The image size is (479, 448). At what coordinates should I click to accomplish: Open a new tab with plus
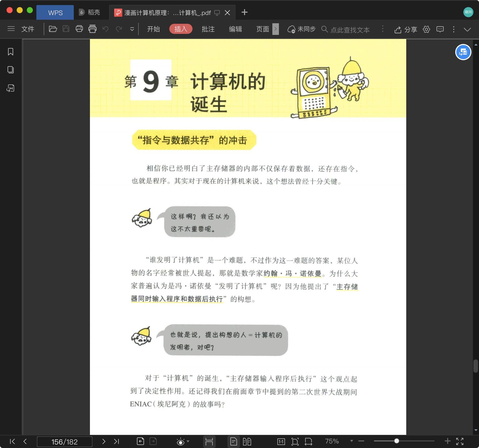244,12
